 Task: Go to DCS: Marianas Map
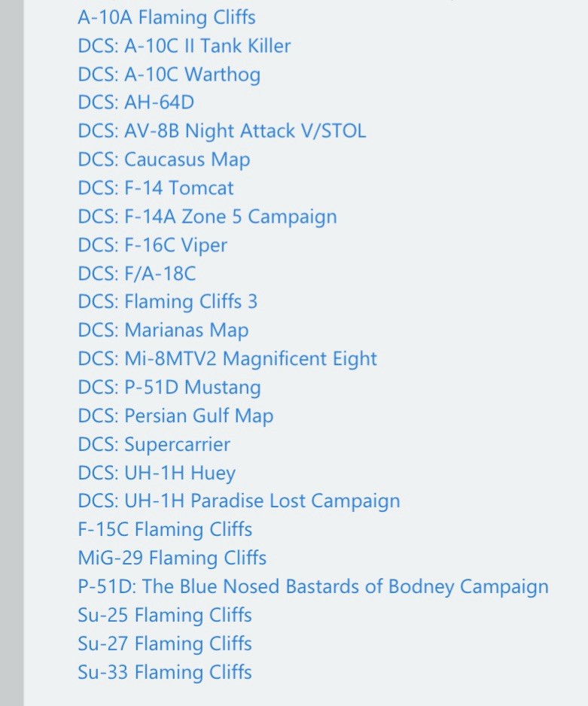click(163, 330)
